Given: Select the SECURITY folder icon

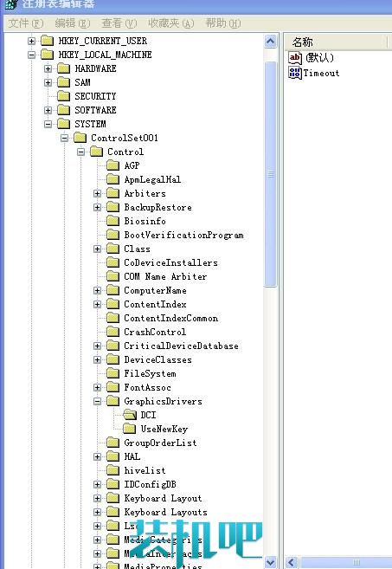Looking at the screenshot, I should (x=64, y=96).
